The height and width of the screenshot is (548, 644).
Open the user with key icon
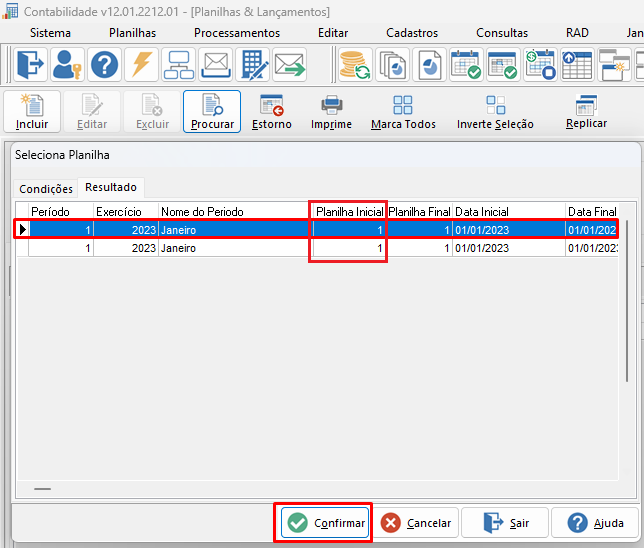[68, 64]
